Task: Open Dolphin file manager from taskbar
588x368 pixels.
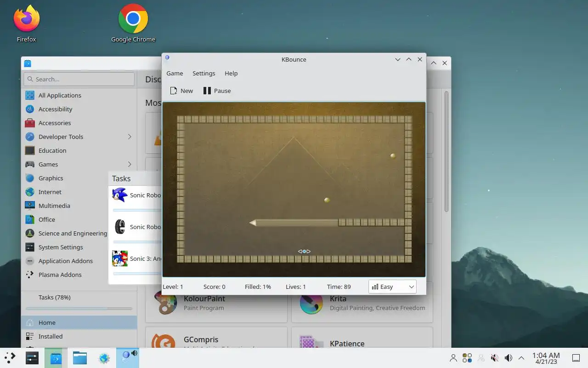Action: 80,358
